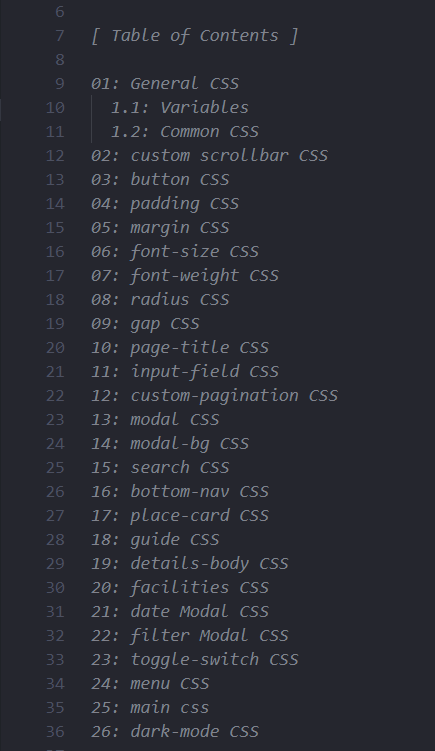Screen dimensions: 435x751
Task: Click line number 7 in gutter
Action: (x=60, y=36)
